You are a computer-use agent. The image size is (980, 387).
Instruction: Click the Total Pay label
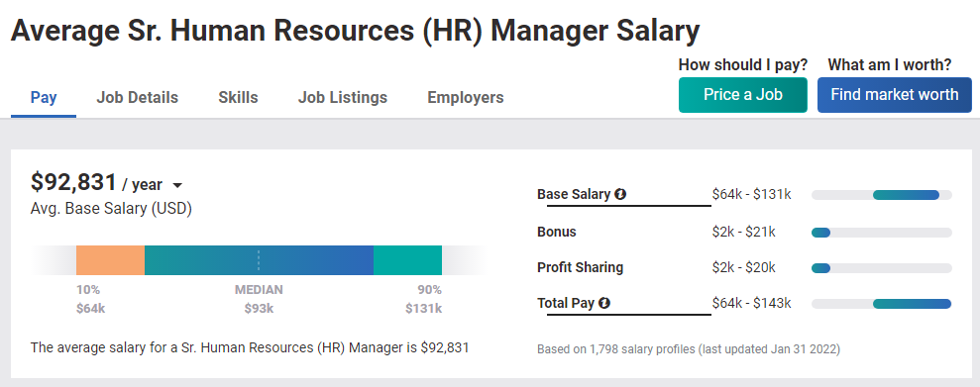[566, 303]
